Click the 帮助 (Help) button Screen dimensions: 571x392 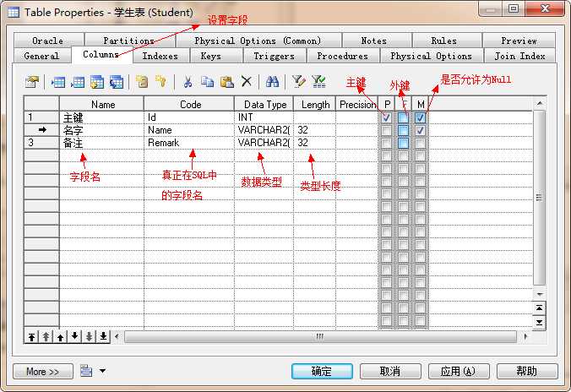tap(527, 371)
